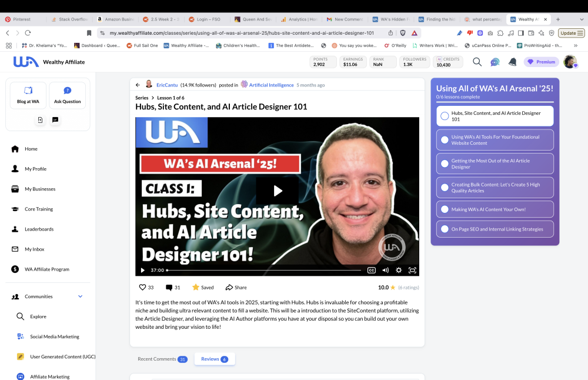
Task: Click the back arrow beside EricCantu
Action: 138,85
